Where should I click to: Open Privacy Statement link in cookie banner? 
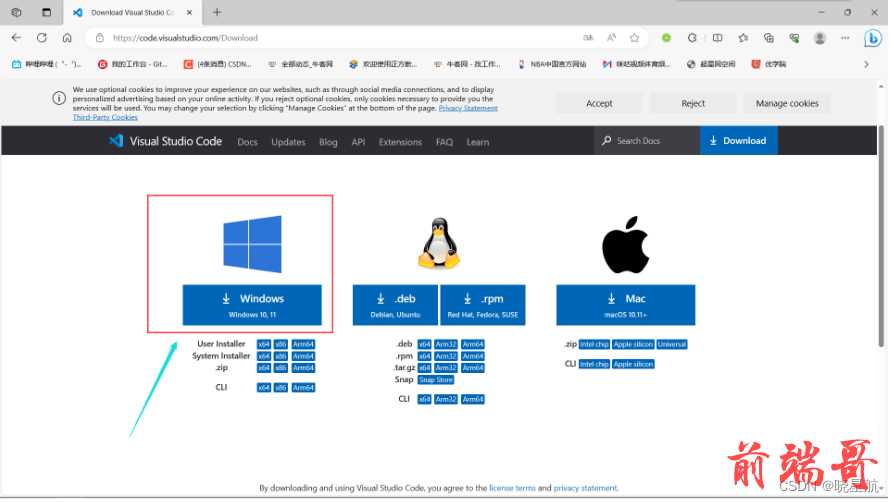(468, 108)
